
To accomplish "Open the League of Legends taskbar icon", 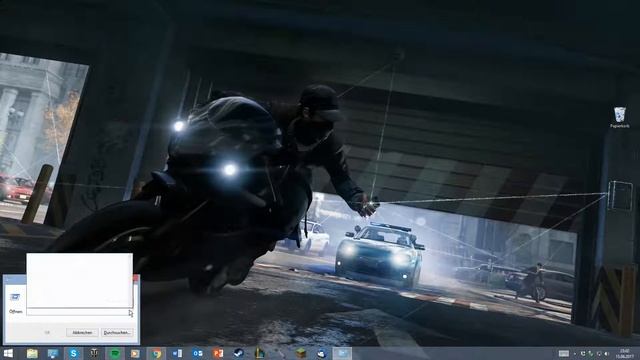I will tap(260, 353).
